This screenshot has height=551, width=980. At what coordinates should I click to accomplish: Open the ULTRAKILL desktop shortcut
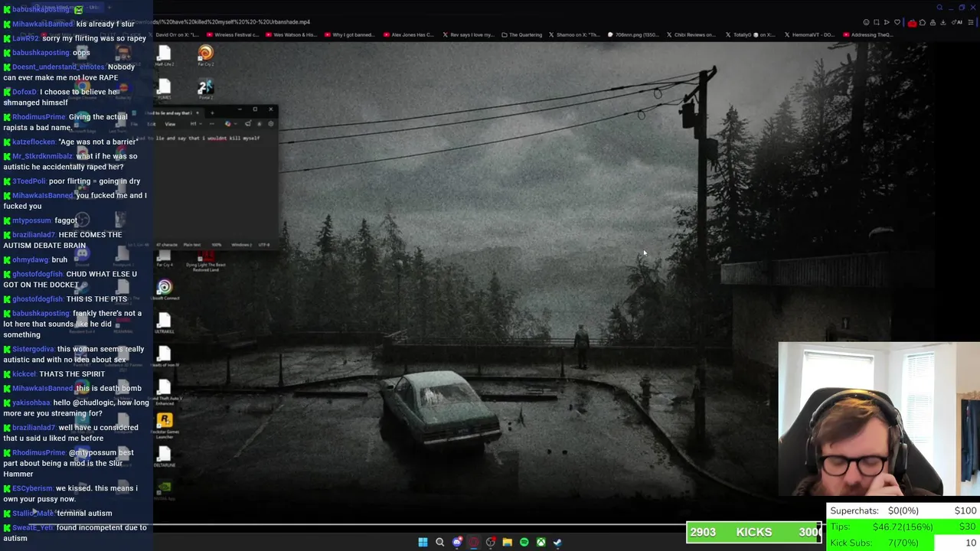coord(164,324)
